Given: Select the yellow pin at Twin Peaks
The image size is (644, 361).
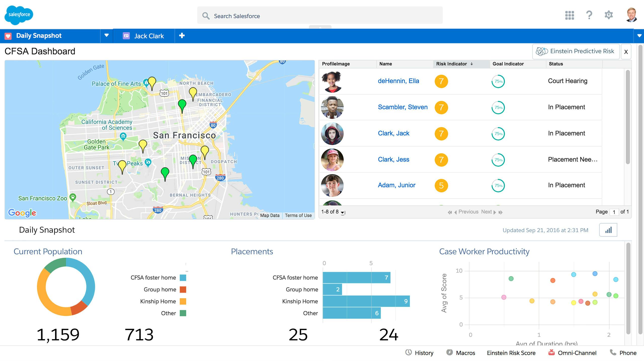Looking at the screenshot, I should pyautogui.click(x=122, y=167).
